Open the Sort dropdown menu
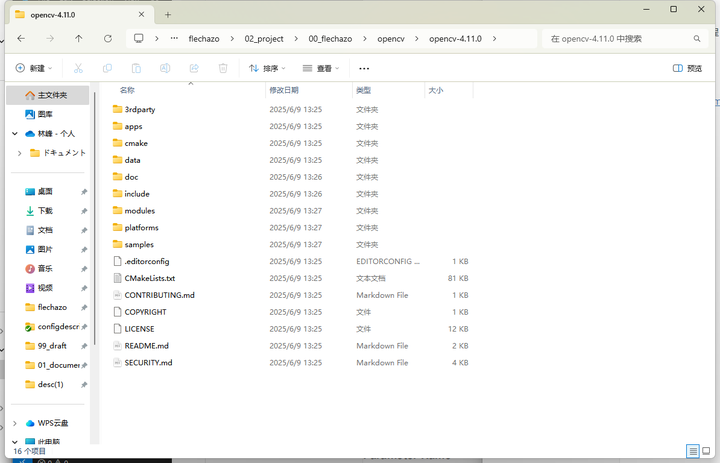The height and width of the screenshot is (463, 720). click(267, 68)
